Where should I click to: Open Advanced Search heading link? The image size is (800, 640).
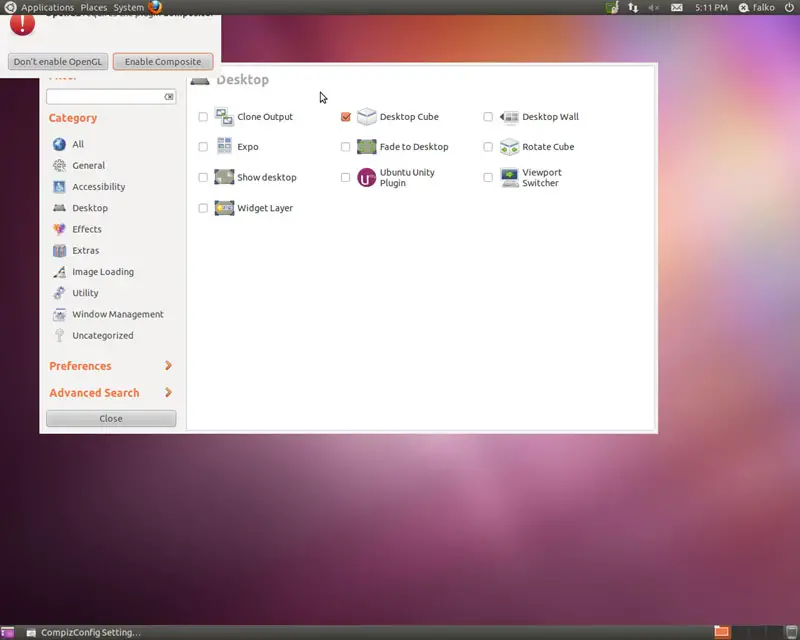coord(94,393)
